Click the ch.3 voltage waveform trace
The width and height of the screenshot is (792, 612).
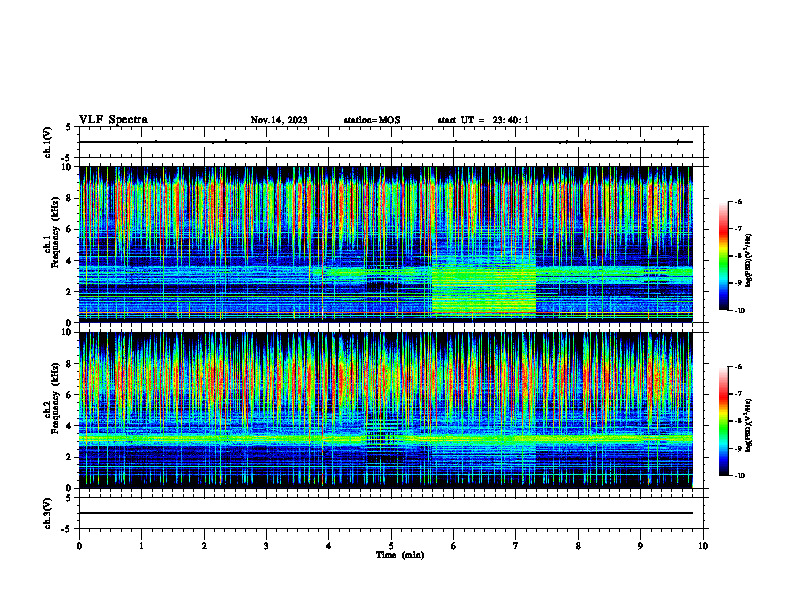[386, 513]
